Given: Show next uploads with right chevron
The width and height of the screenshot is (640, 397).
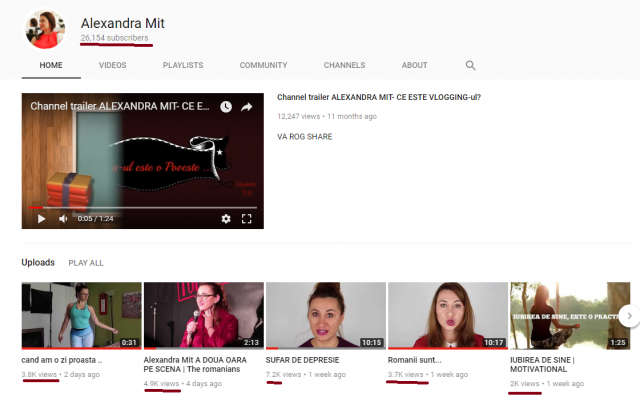Looking at the screenshot, I should click(x=629, y=316).
